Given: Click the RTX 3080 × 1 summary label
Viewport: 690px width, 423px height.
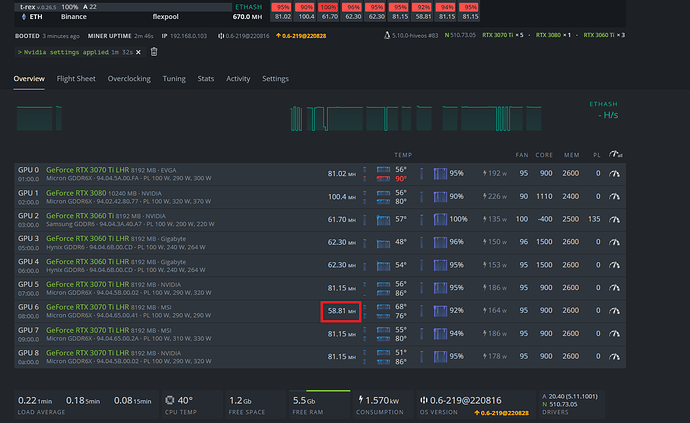Looking at the screenshot, I should pos(554,35).
